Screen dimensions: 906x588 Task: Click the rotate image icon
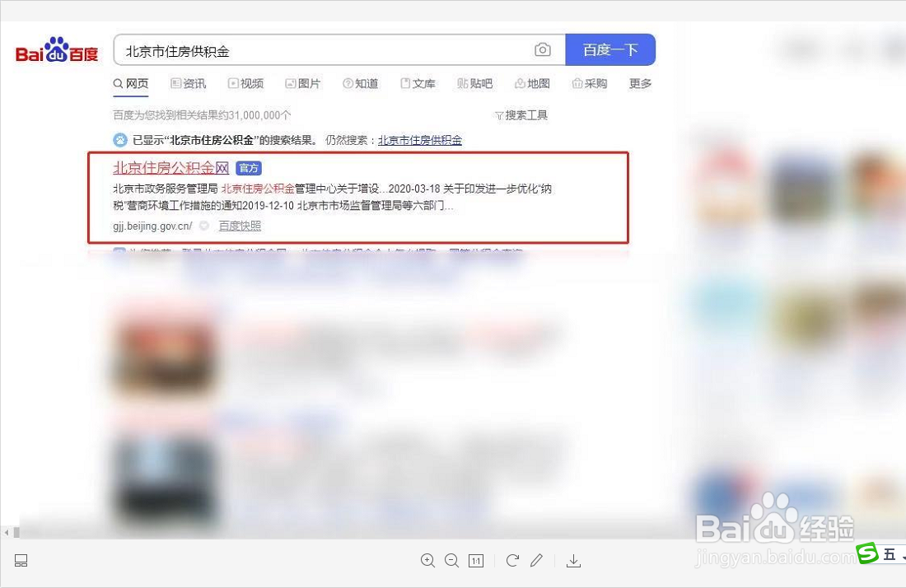tap(512, 560)
